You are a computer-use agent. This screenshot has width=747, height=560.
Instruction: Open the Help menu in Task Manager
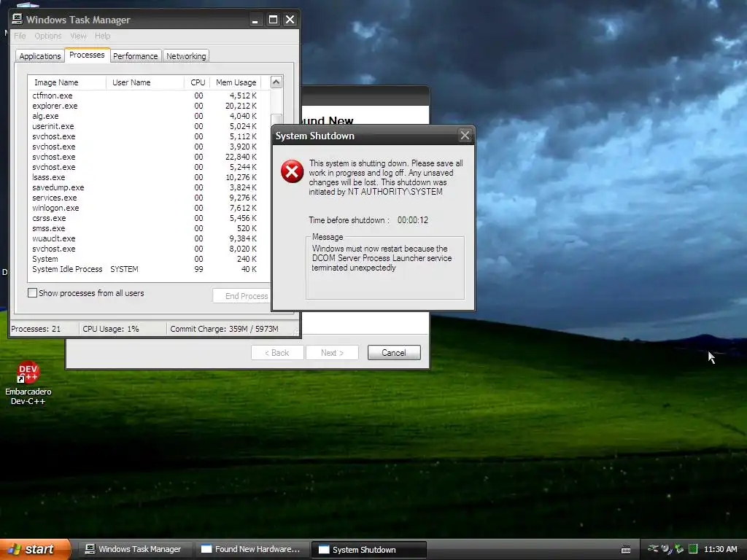[102, 36]
